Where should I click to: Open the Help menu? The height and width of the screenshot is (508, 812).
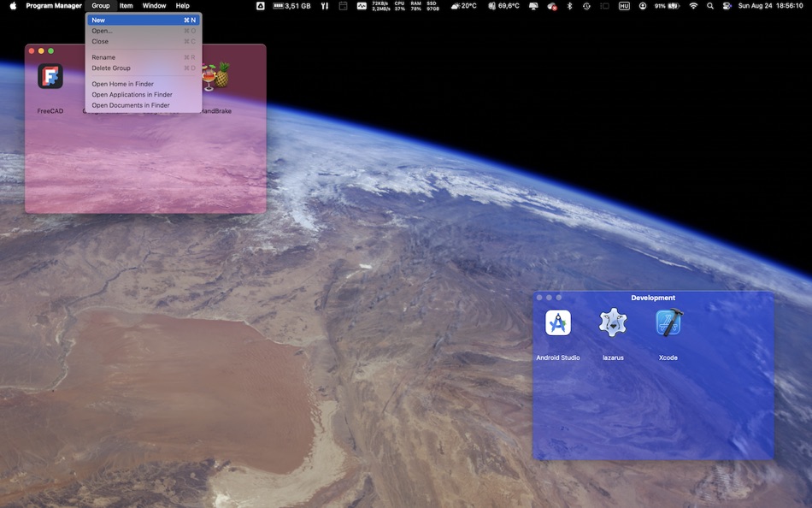pyautogui.click(x=182, y=6)
